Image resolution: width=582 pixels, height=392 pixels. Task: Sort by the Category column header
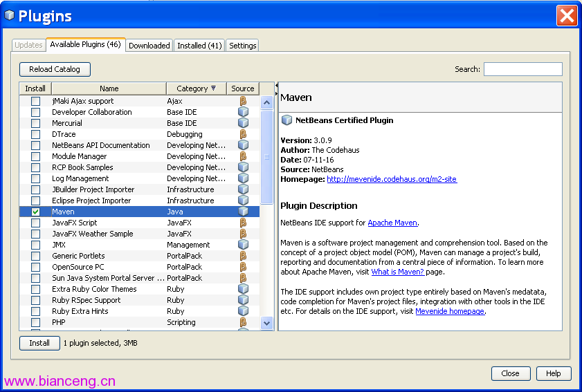pyautogui.click(x=197, y=88)
